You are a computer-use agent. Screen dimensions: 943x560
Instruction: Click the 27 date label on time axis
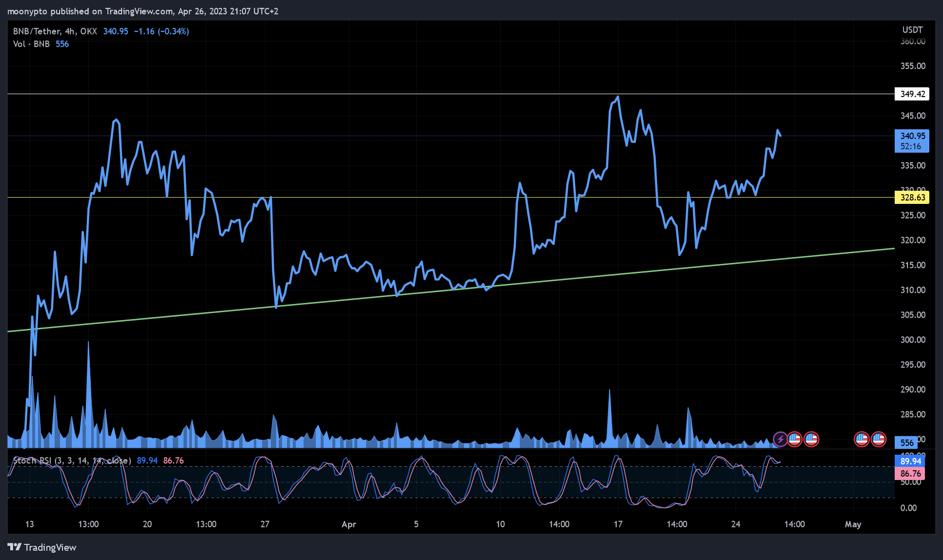pos(265,524)
